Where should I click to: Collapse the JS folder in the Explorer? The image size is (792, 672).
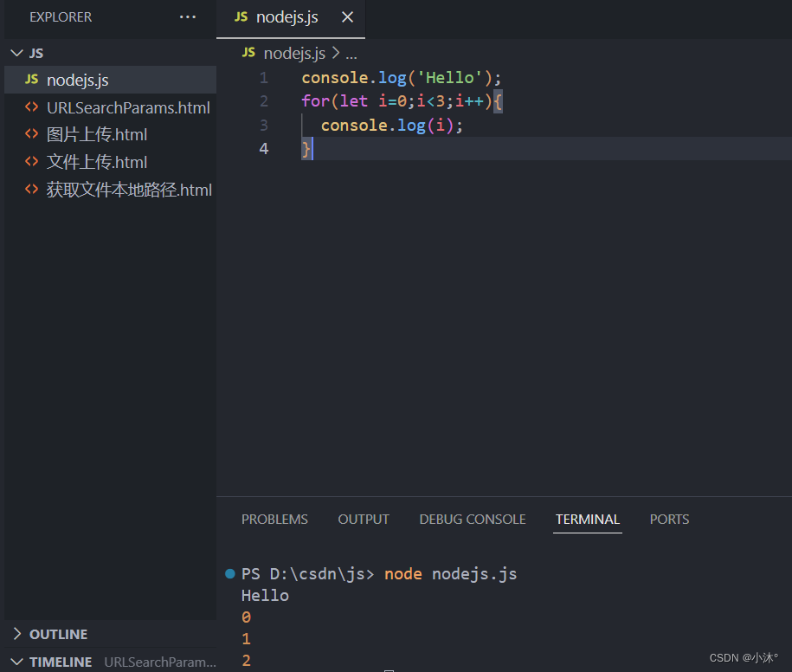coord(17,52)
